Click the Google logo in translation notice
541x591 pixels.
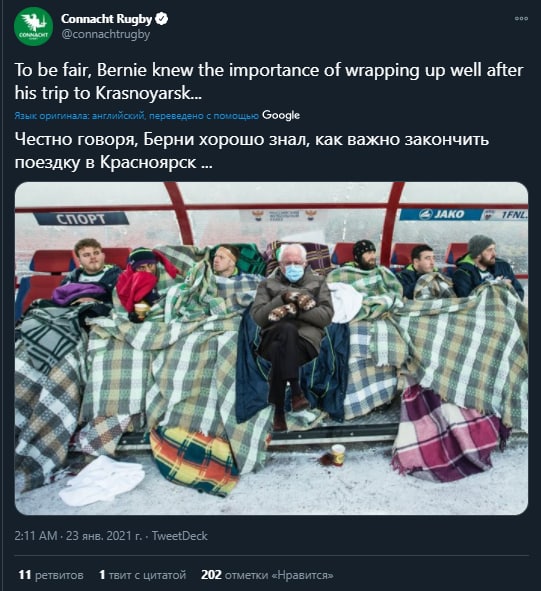coord(281,115)
